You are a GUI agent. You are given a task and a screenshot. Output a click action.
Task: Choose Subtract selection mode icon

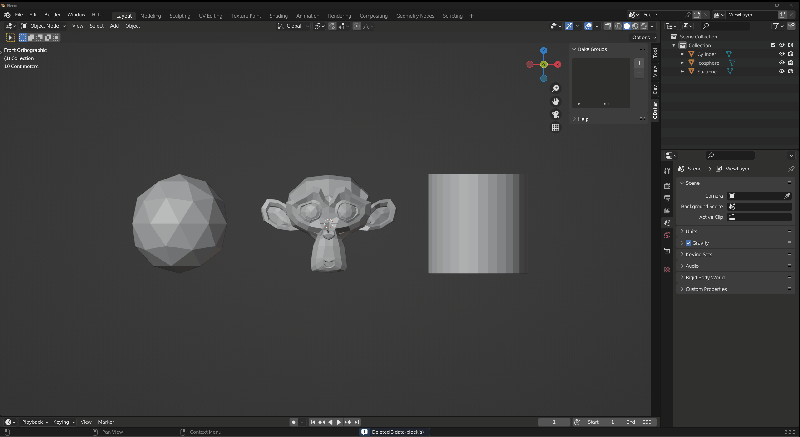pyautogui.click(x=39, y=37)
